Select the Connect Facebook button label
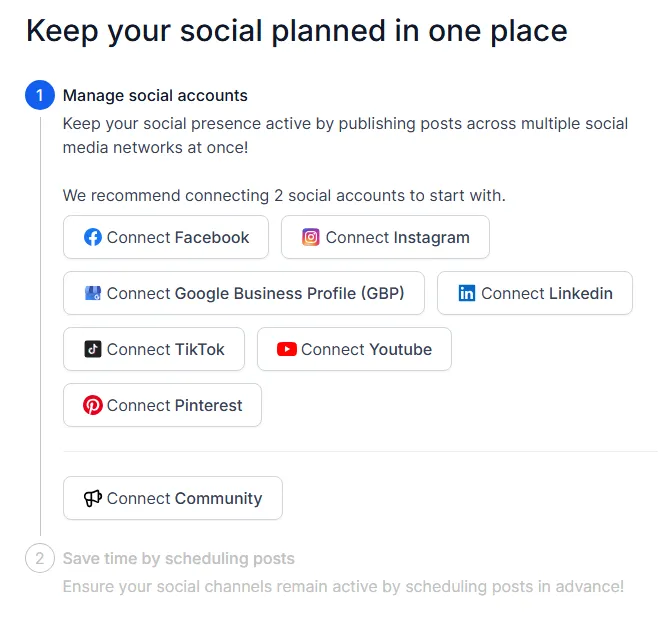This screenshot has height=625, width=661. pos(178,238)
